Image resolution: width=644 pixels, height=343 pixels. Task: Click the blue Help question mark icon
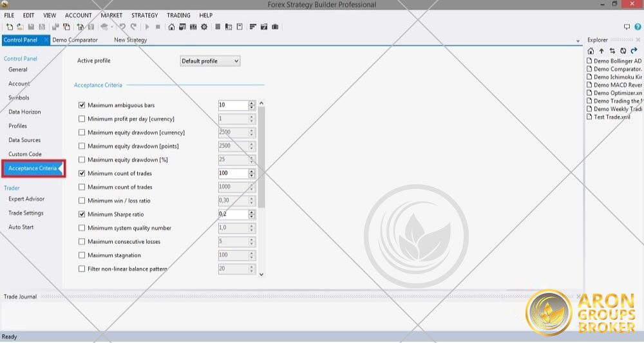coord(638,27)
